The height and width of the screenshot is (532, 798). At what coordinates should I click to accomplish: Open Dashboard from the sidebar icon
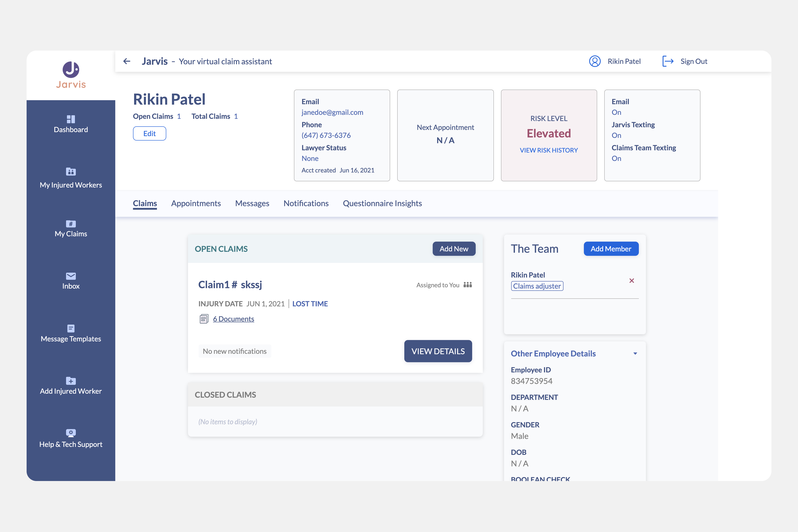[x=70, y=119]
